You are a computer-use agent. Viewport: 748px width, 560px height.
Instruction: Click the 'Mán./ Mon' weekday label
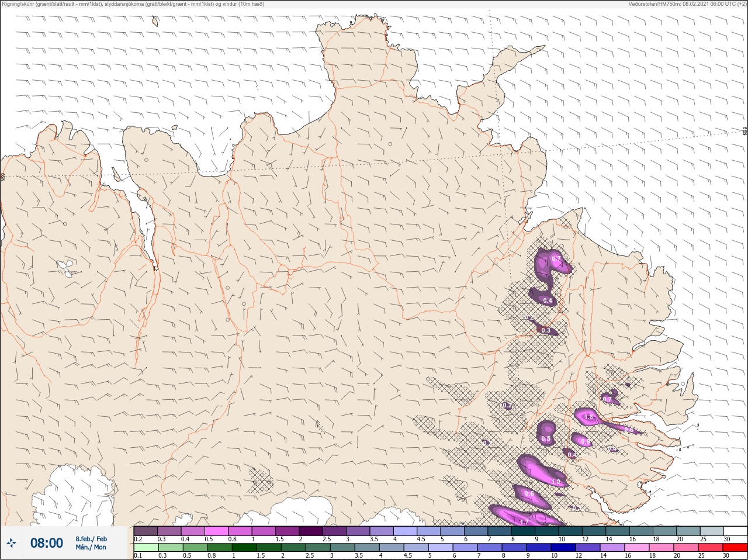coord(91,547)
